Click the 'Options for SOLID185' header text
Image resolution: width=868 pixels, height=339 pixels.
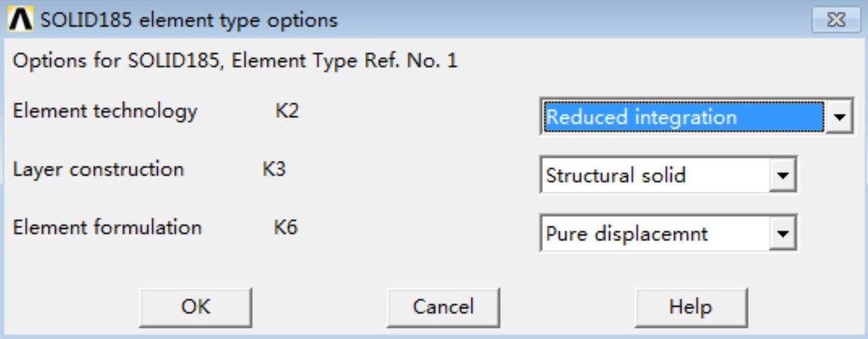235,61
